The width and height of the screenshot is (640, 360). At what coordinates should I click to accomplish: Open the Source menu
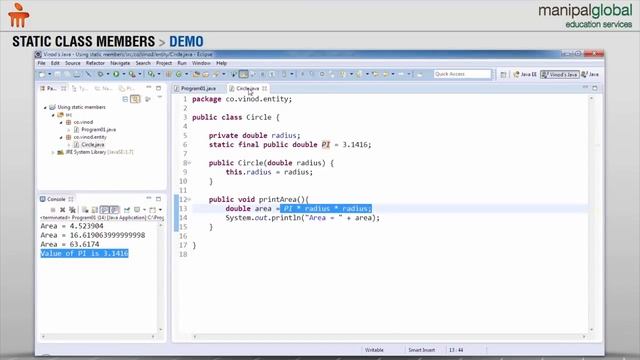tap(73, 63)
